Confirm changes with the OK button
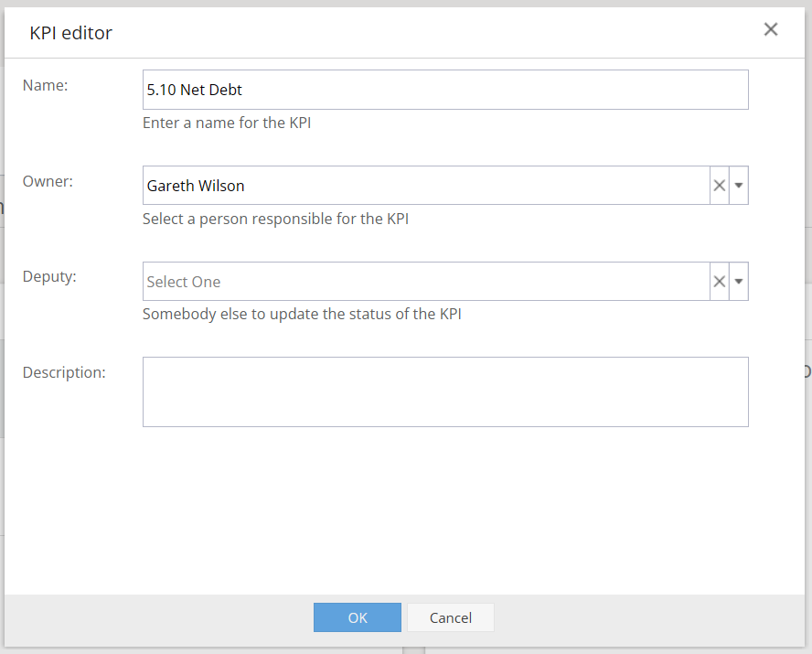812x654 pixels. [358, 617]
